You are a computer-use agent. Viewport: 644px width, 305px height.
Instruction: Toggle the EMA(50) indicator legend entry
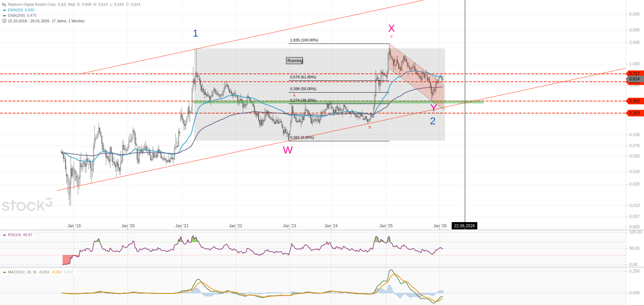tap(21, 10)
